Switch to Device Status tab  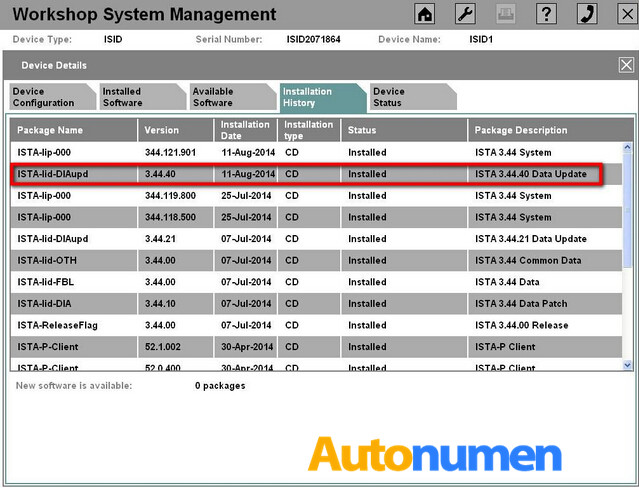click(x=413, y=97)
